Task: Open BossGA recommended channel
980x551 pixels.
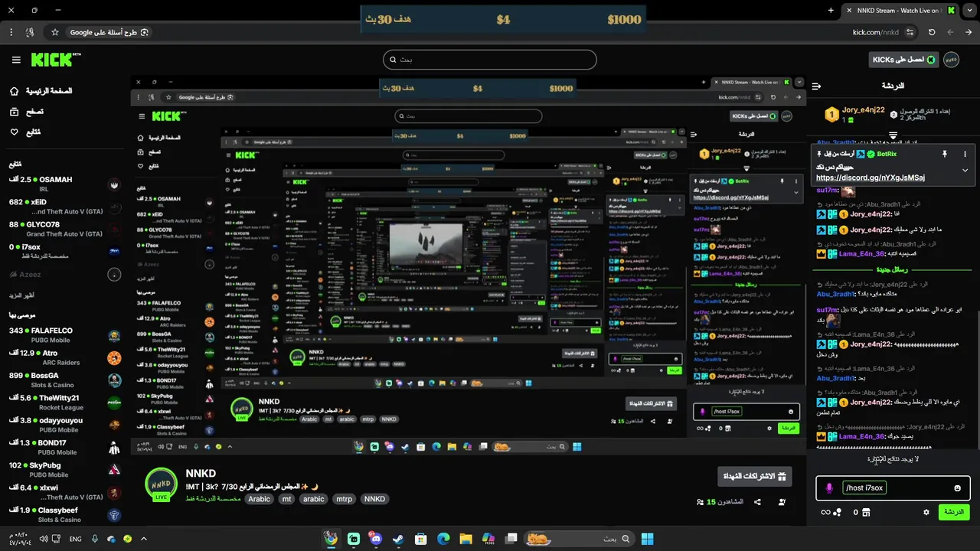Action: 65,380
